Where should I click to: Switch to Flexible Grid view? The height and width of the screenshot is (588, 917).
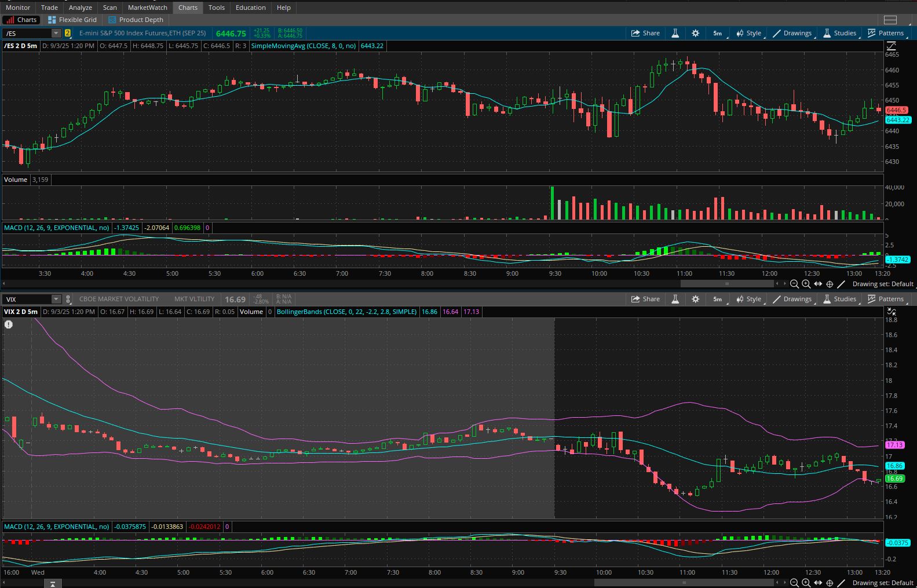pos(72,20)
